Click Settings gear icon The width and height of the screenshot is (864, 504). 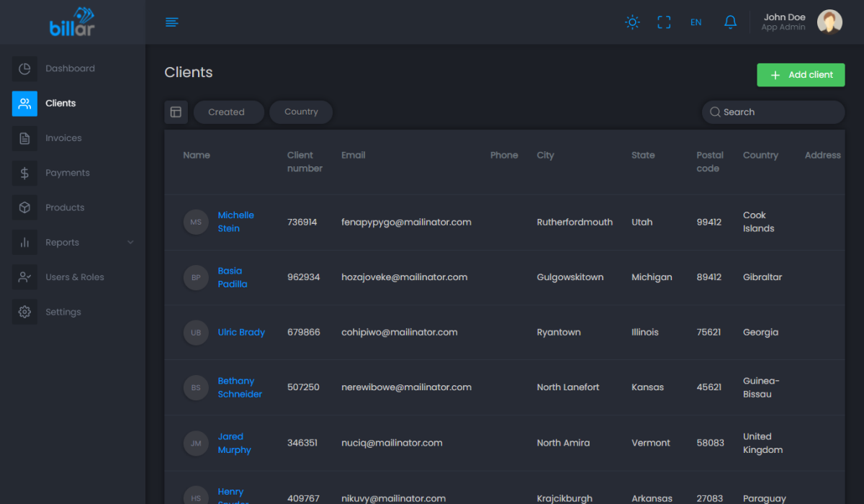pyautogui.click(x=24, y=312)
